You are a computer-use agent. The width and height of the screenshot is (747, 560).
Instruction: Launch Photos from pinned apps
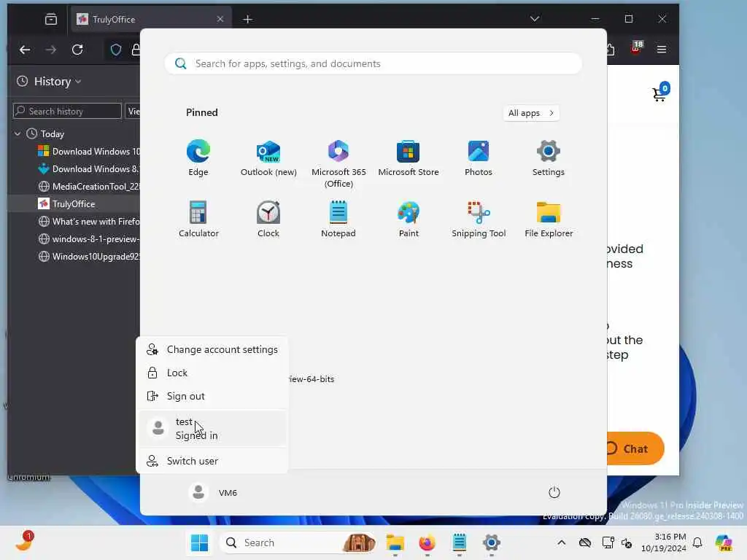(x=479, y=157)
